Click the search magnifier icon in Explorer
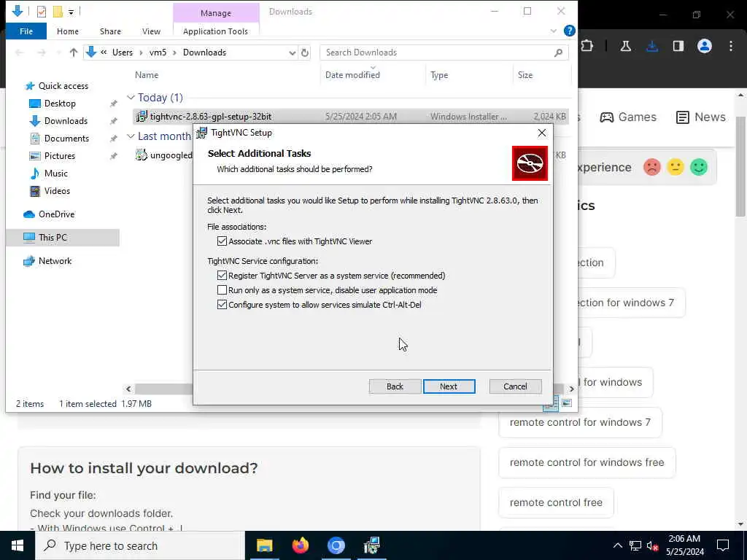The height and width of the screenshot is (560, 747). (x=558, y=52)
